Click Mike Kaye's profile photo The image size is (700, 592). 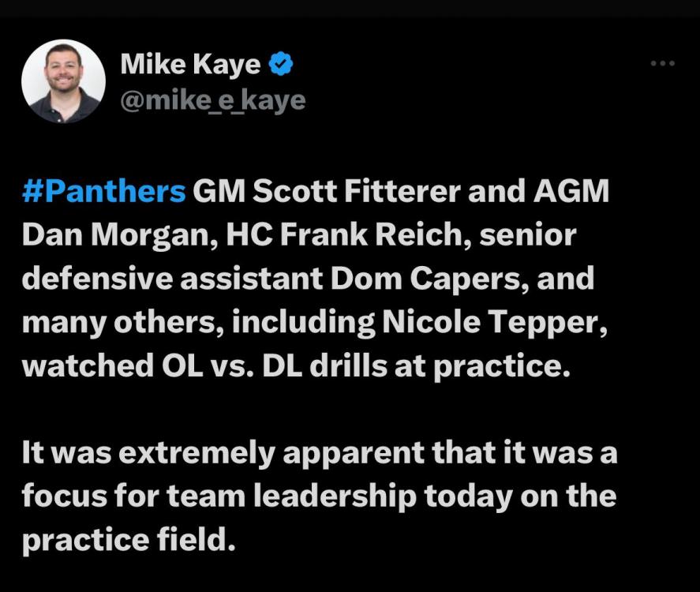click(63, 81)
